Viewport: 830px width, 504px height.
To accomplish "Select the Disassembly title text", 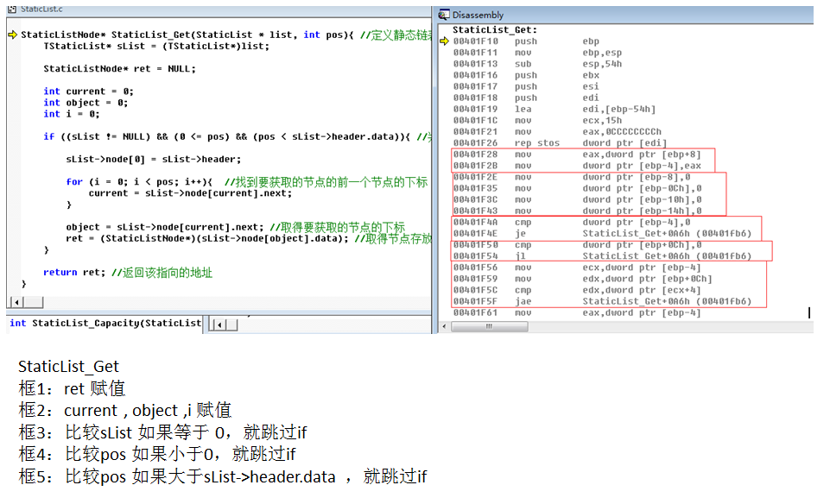I will click(x=478, y=16).
